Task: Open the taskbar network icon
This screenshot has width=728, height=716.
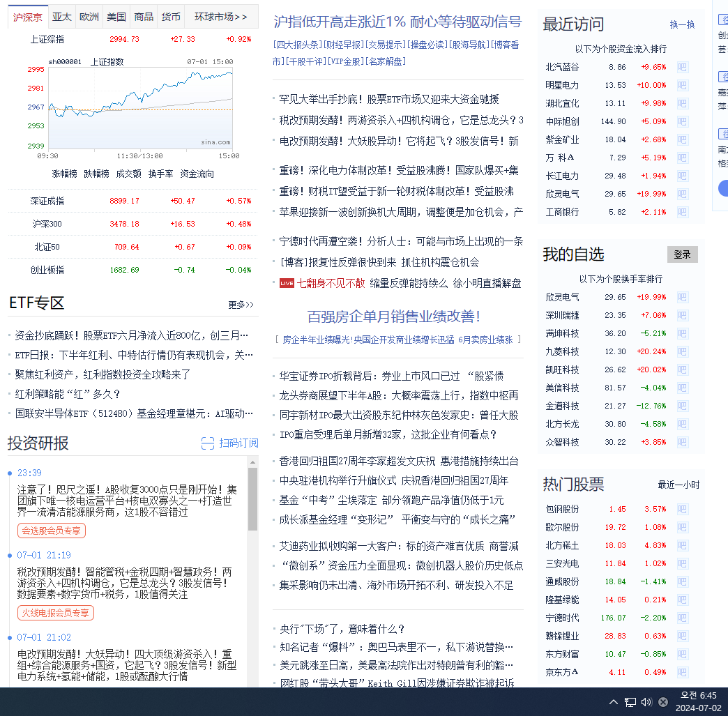Action: (x=630, y=702)
